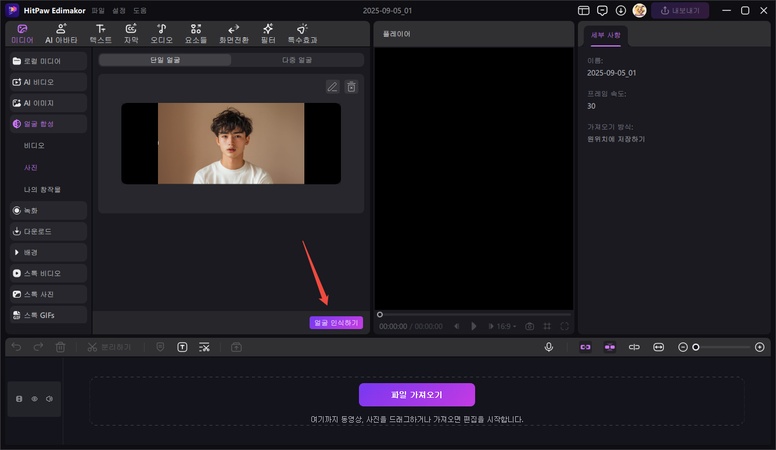Select AI 이미지 in the sidebar

(x=48, y=103)
